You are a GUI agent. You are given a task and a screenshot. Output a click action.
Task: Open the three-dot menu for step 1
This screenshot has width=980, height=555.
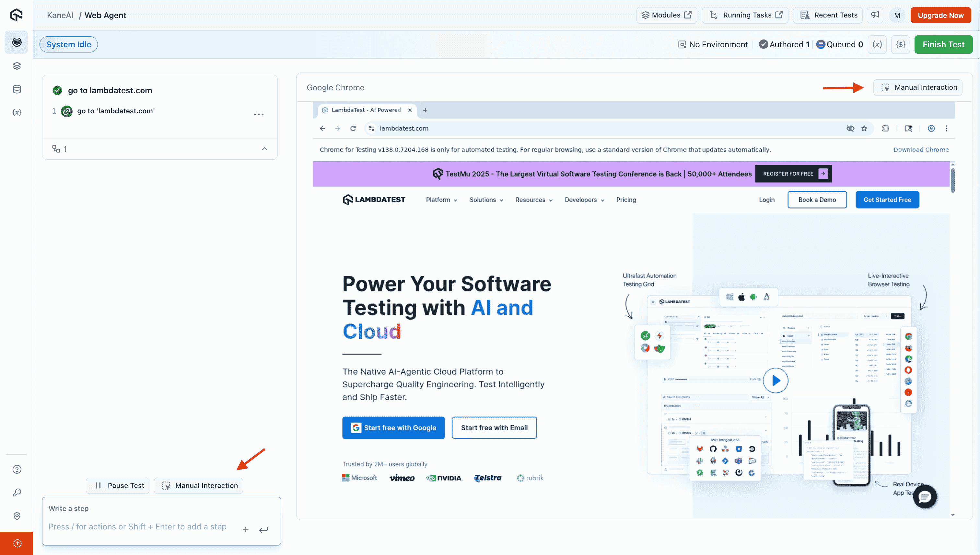pyautogui.click(x=259, y=114)
